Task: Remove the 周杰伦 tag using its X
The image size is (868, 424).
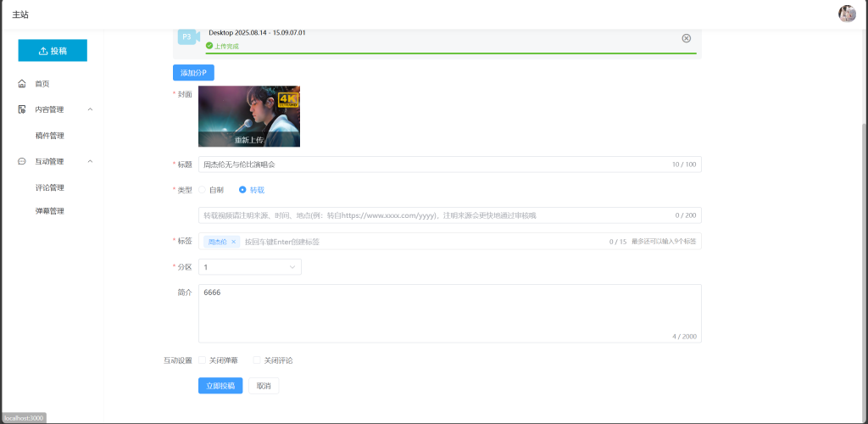Action: pyautogui.click(x=234, y=242)
